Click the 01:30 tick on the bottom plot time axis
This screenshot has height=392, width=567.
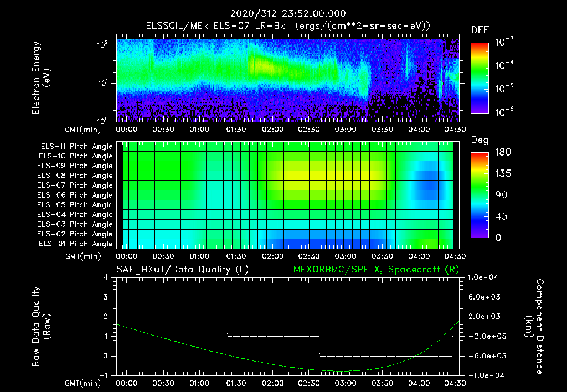[236, 383]
